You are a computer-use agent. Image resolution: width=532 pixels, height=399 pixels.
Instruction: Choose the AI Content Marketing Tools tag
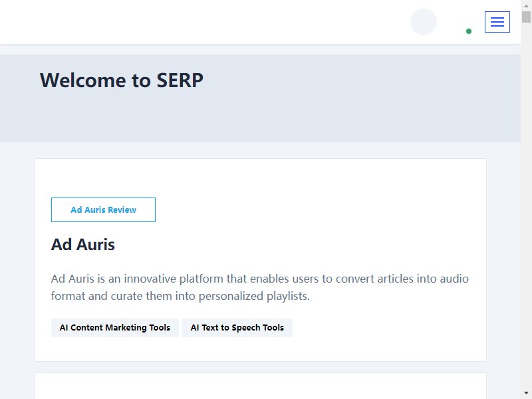[x=114, y=327]
